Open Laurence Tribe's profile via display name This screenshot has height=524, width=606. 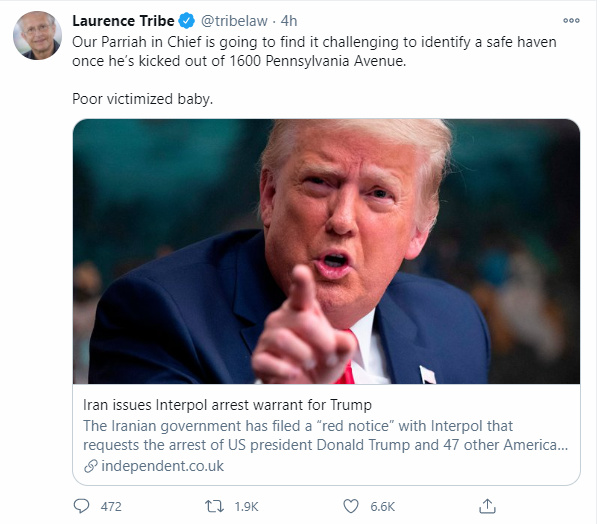(x=122, y=21)
